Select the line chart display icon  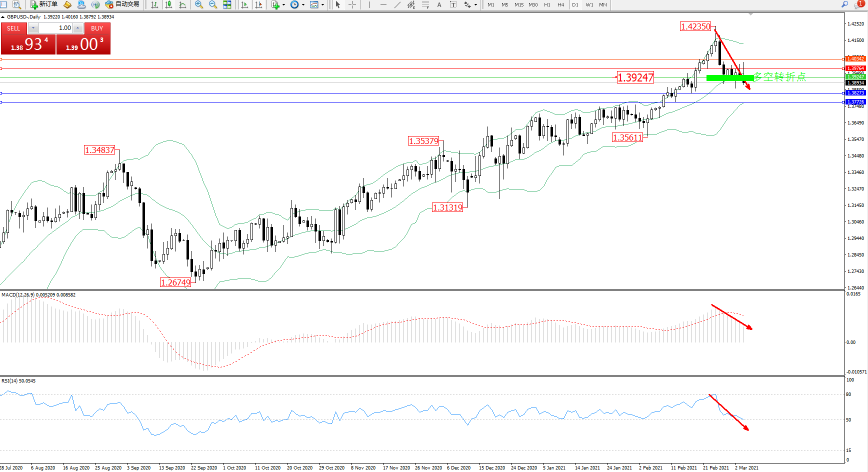182,4
